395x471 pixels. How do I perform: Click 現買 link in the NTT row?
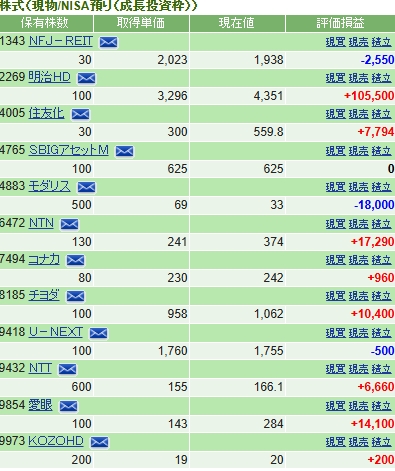tap(335, 369)
